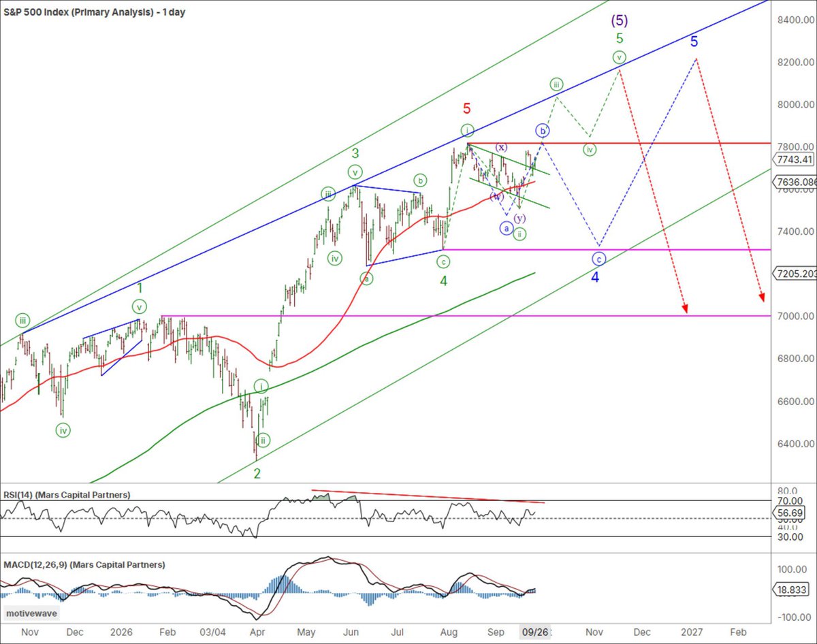This screenshot has height=644, width=817.
Task: Select the blue circled c wave label
Action: (x=598, y=259)
